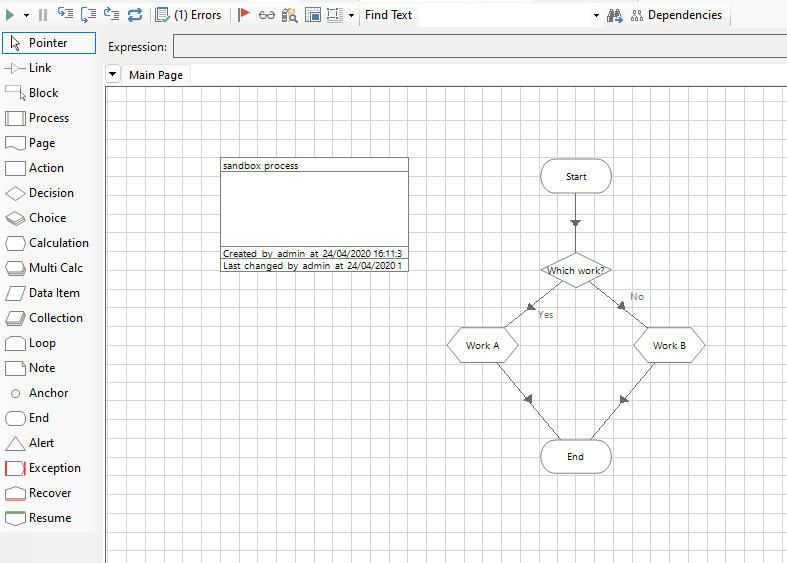The height and width of the screenshot is (563, 787).
Task: Select the 'Which work?' decision stage
Action: [x=576, y=270]
